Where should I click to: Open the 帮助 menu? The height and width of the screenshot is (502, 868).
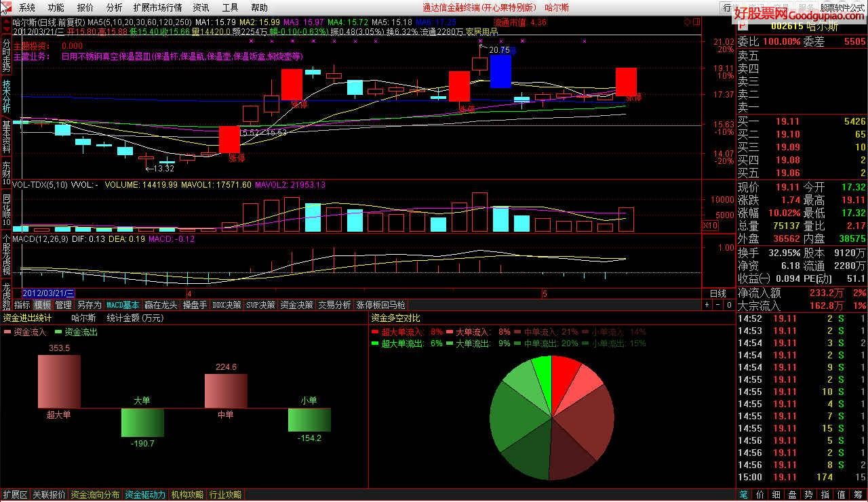260,7
